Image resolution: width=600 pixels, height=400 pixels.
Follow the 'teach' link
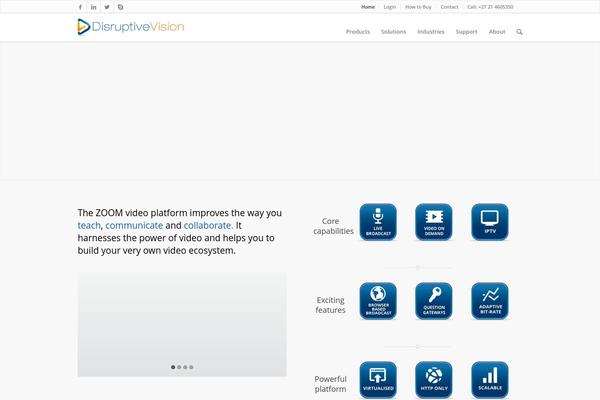pos(89,225)
